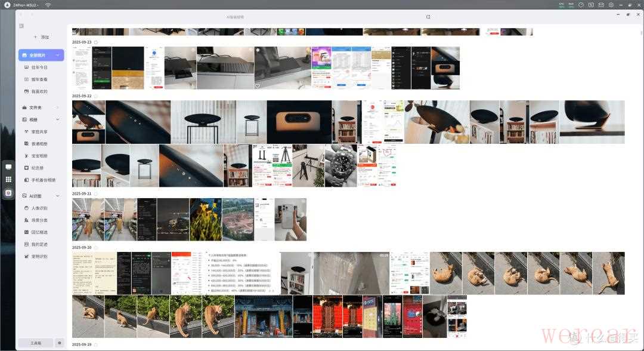The image size is (644, 351).
Task: Select all photos dated 2025-09-23
Action: (96, 42)
